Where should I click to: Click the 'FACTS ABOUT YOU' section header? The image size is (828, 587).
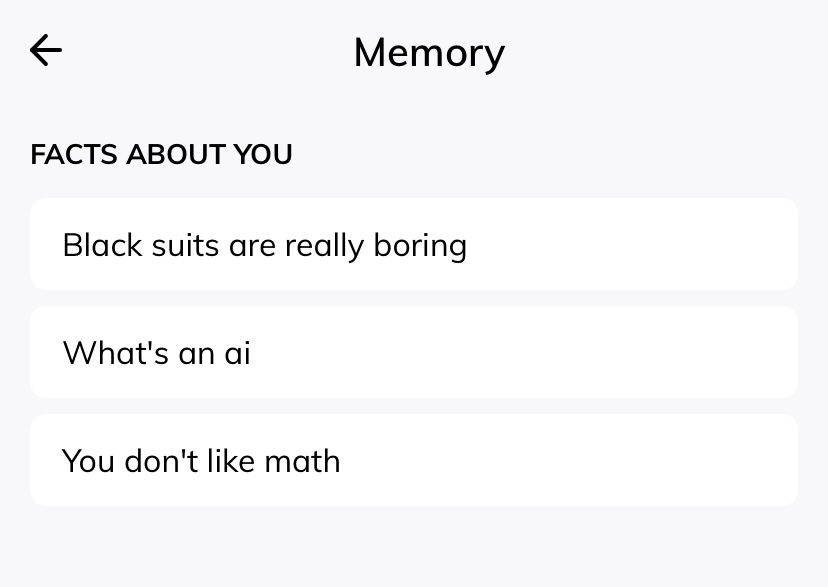point(161,155)
